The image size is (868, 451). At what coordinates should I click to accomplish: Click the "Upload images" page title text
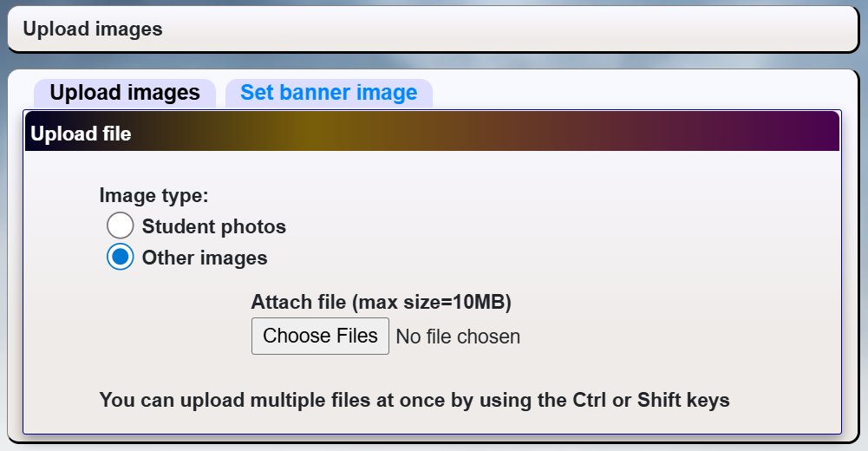(x=93, y=29)
